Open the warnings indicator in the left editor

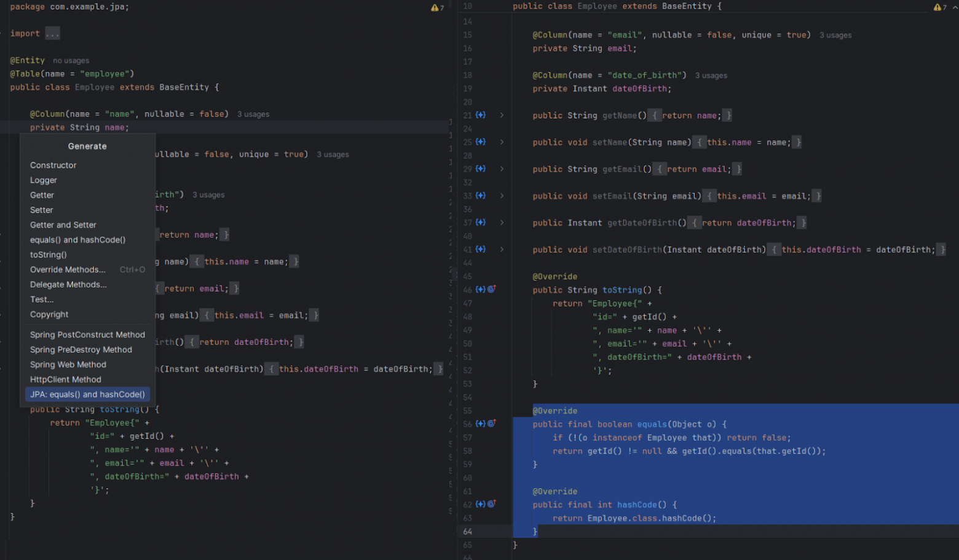437,7
